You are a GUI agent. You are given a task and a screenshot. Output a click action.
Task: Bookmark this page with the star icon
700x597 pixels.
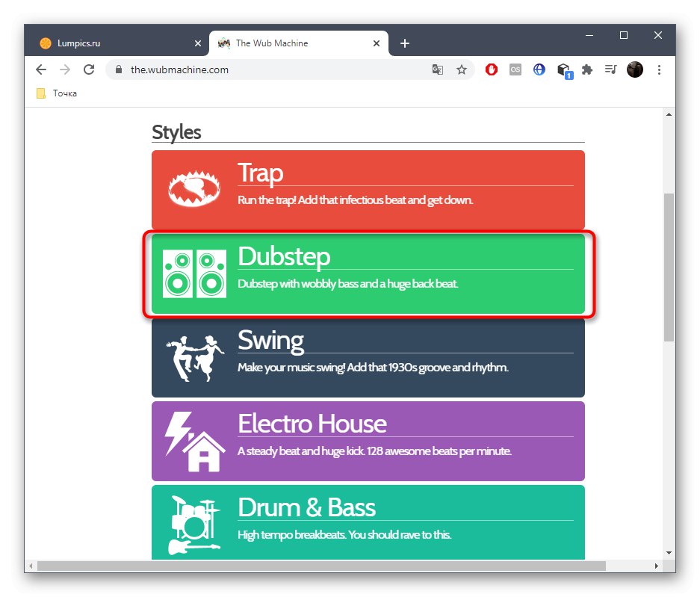click(462, 69)
